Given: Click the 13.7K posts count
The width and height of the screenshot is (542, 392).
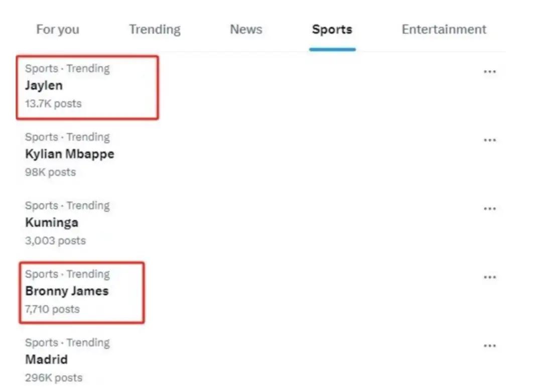Looking at the screenshot, I should (x=53, y=104).
